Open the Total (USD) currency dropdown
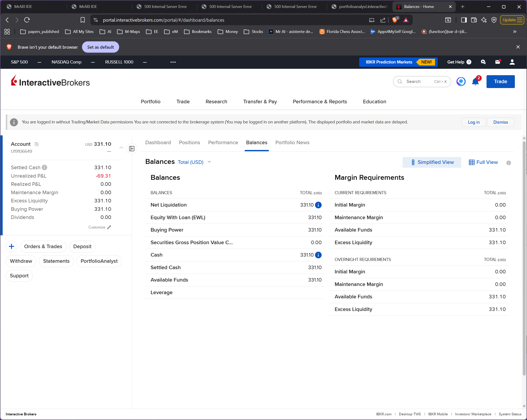527x420 pixels. [194, 162]
